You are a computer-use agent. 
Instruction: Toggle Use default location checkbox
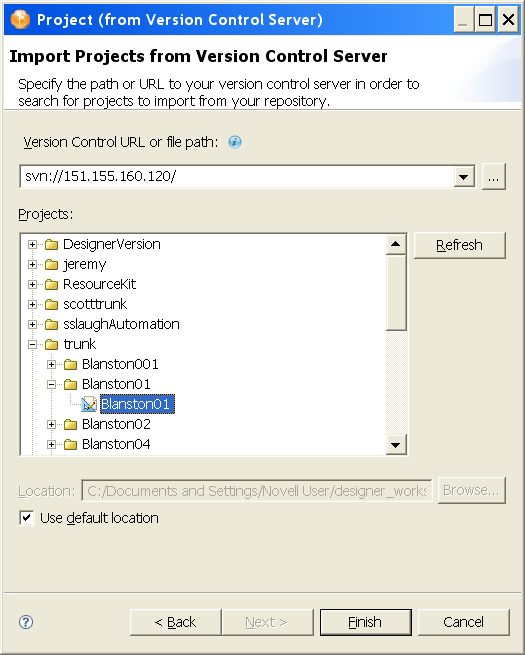click(x=27, y=518)
